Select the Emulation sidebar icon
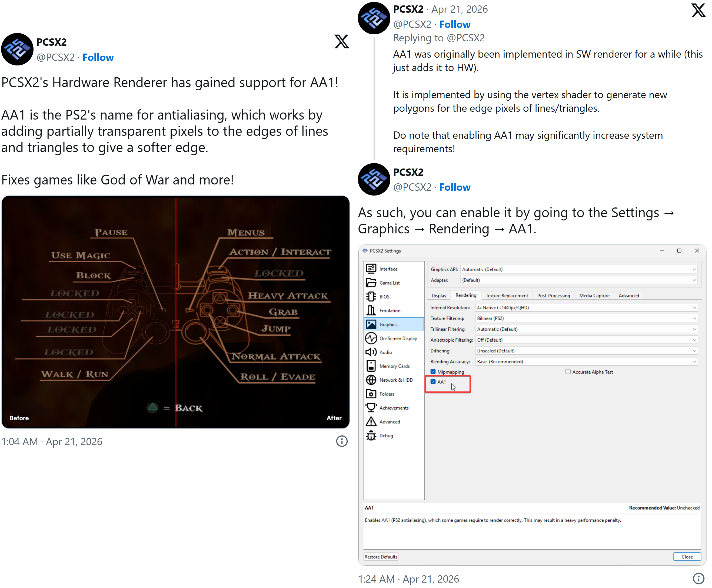Image resolution: width=712 pixels, height=588 pixels. click(x=371, y=310)
